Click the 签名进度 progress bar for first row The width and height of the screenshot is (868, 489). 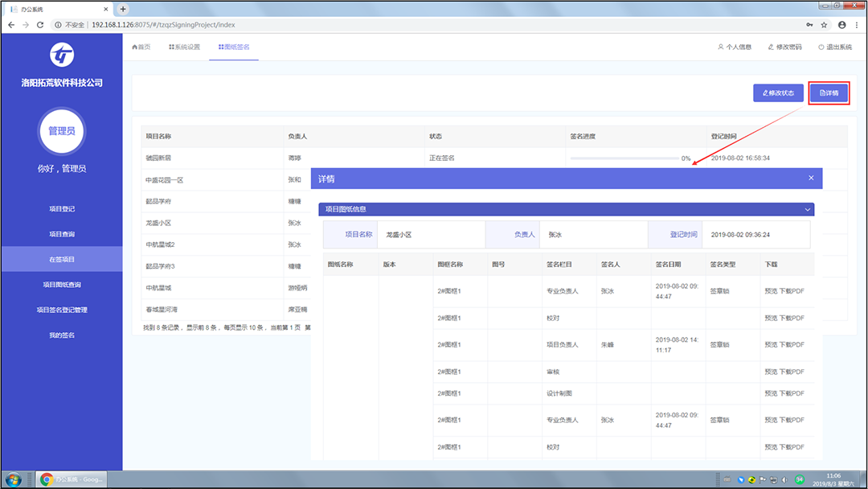(x=624, y=158)
